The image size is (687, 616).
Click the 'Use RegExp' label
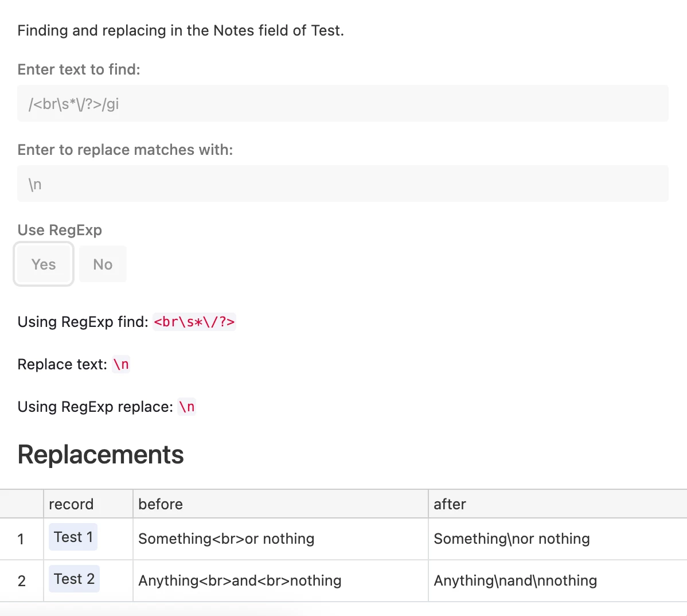point(60,230)
